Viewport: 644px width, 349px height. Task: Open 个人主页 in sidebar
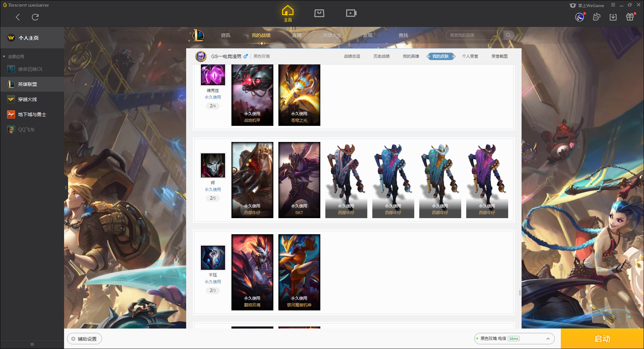point(32,38)
